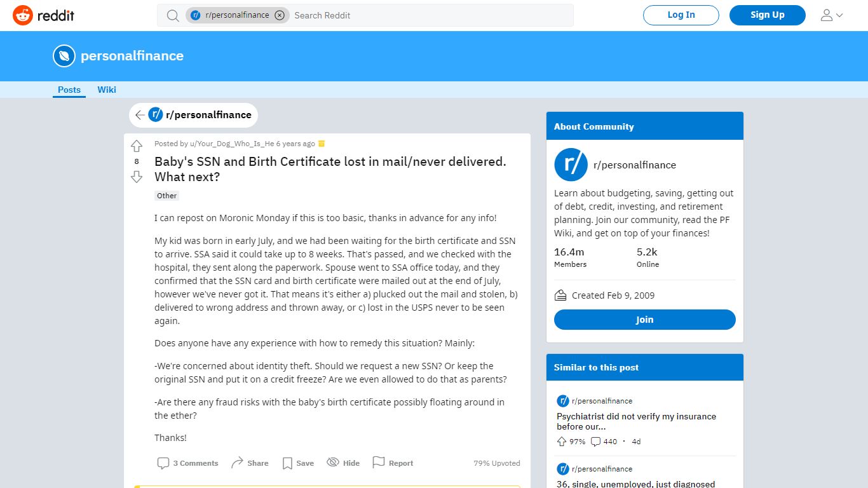Click the '79% Upvoted' text
This screenshot has height=488, width=868.
pos(497,463)
